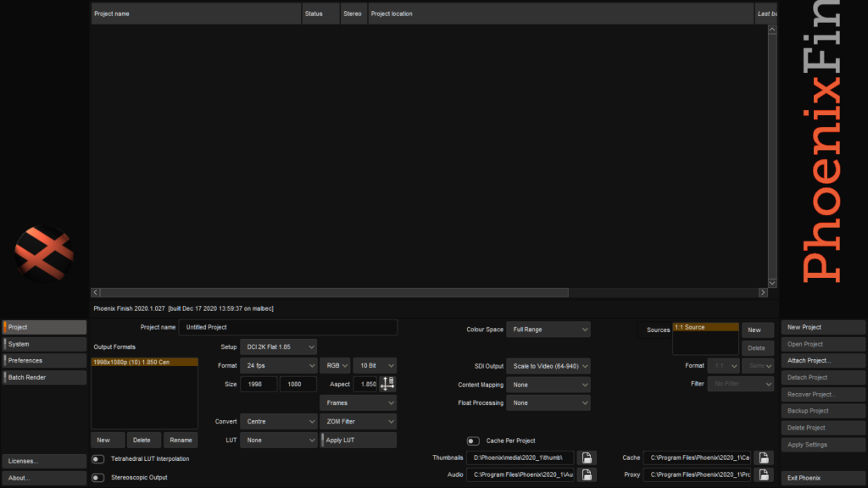Toggle Tetrahedral LUT Interpolation
The image size is (868, 488).
point(98,458)
